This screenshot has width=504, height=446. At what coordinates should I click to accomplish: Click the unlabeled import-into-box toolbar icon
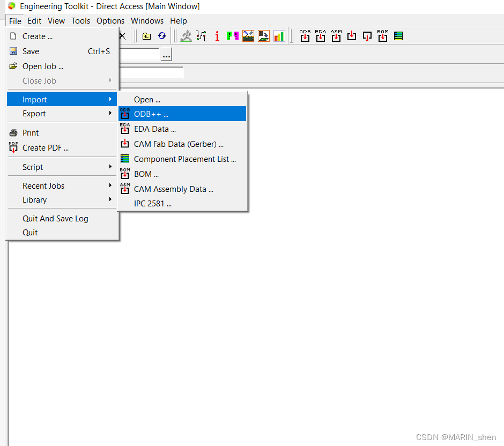point(352,36)
